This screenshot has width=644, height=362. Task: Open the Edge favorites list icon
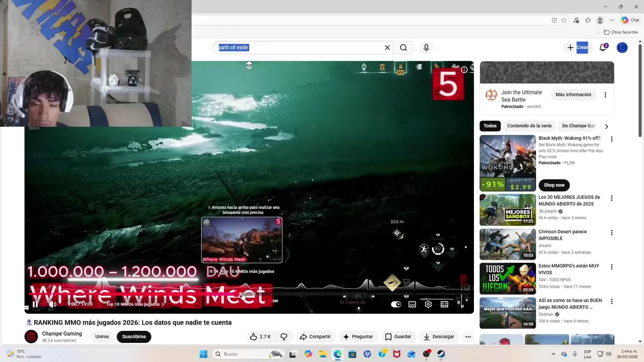click(x=588, y=20)
